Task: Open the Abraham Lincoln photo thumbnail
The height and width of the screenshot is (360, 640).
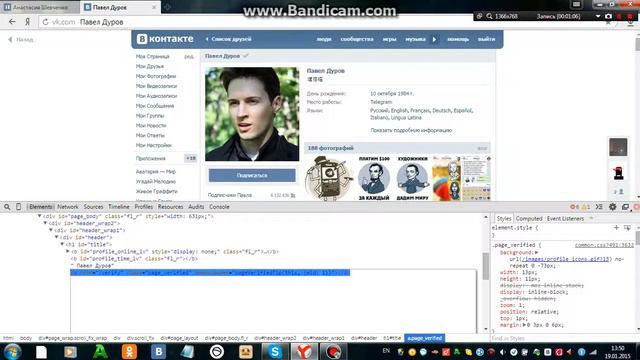Action: click(374, 178)
